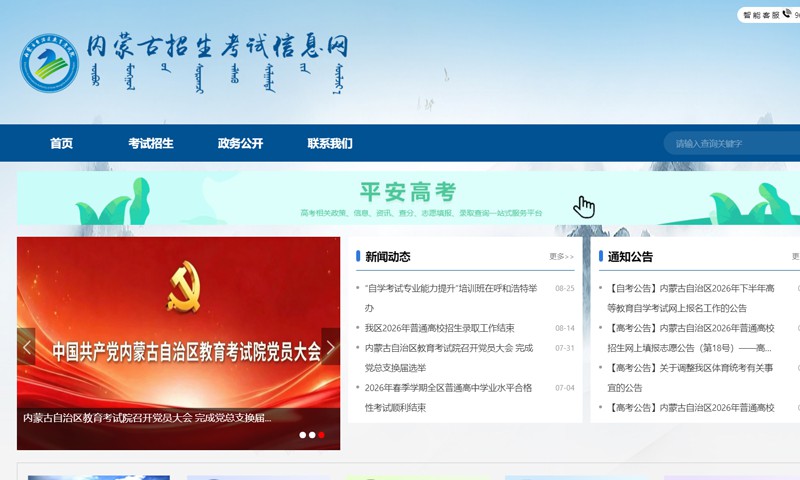This screenshot has width=800, height=480.
Task: Open 高考公告 关于调整我区体育统考有关事宜
Action: click(x=690, y=377)
